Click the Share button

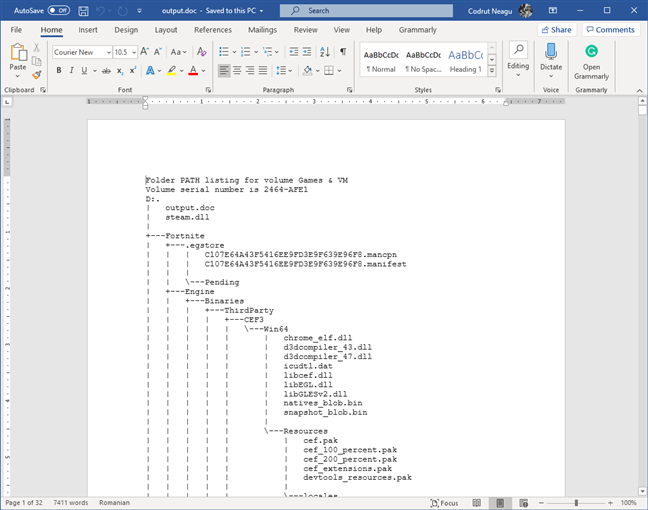tap(557, 30)
